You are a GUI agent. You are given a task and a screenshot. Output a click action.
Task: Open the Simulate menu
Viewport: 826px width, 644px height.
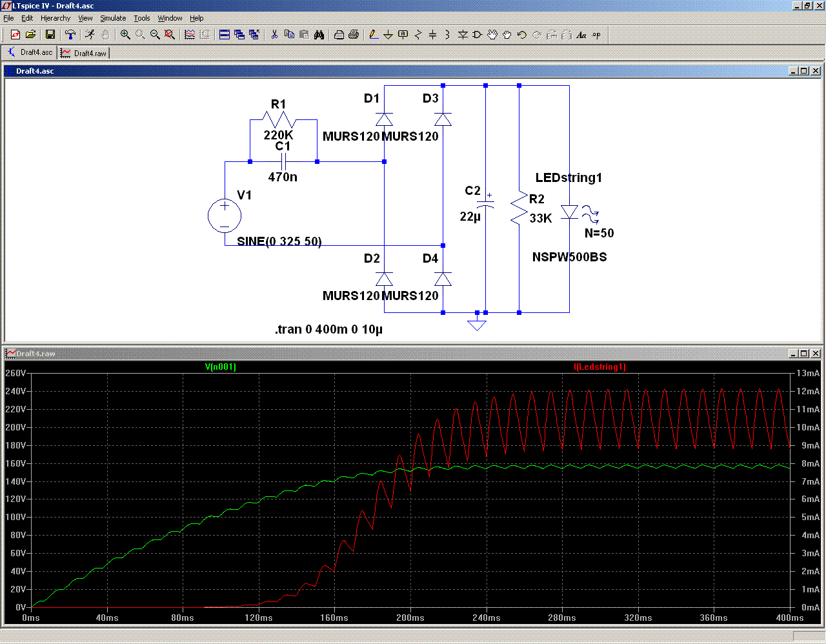tap(113, 18)
